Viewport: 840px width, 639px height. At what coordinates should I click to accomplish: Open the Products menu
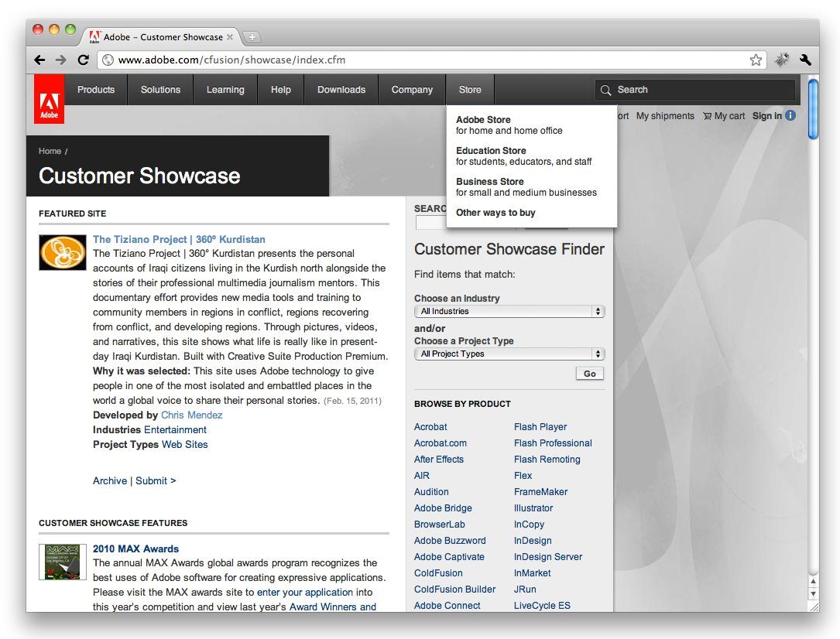click(96, 90)
